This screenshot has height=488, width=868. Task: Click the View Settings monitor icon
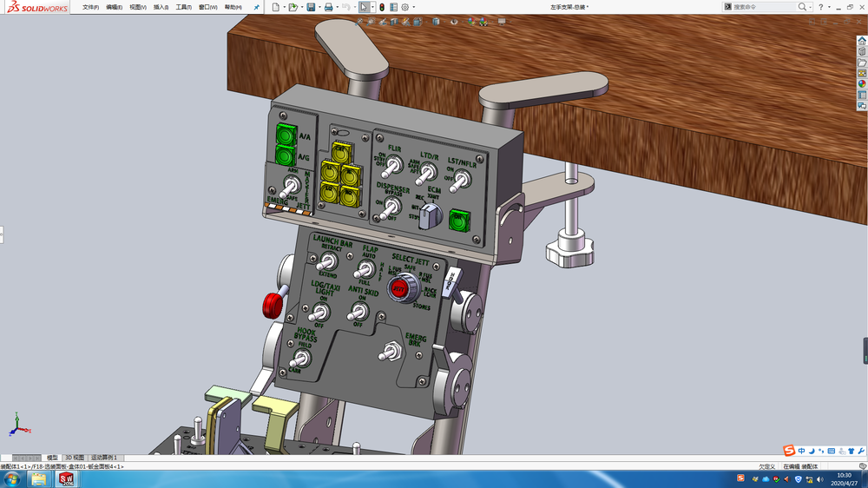pos(502,22)
